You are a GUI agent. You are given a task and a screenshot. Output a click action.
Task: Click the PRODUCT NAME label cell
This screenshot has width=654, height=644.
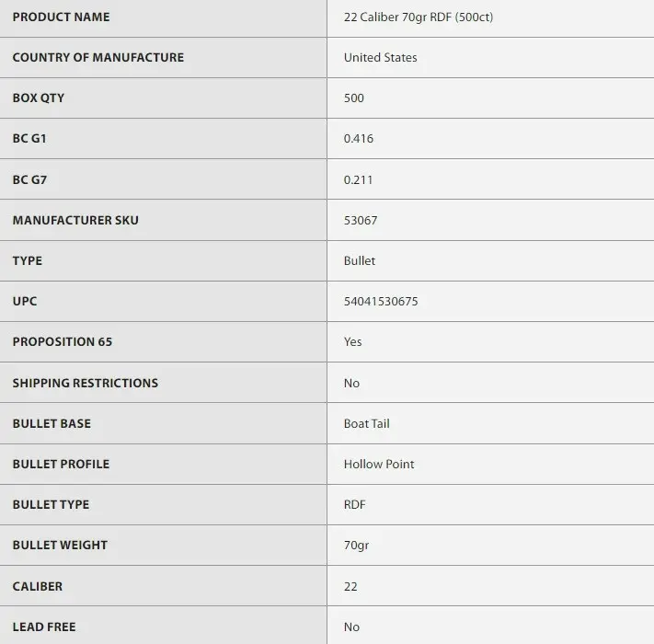tap(61, 17)
